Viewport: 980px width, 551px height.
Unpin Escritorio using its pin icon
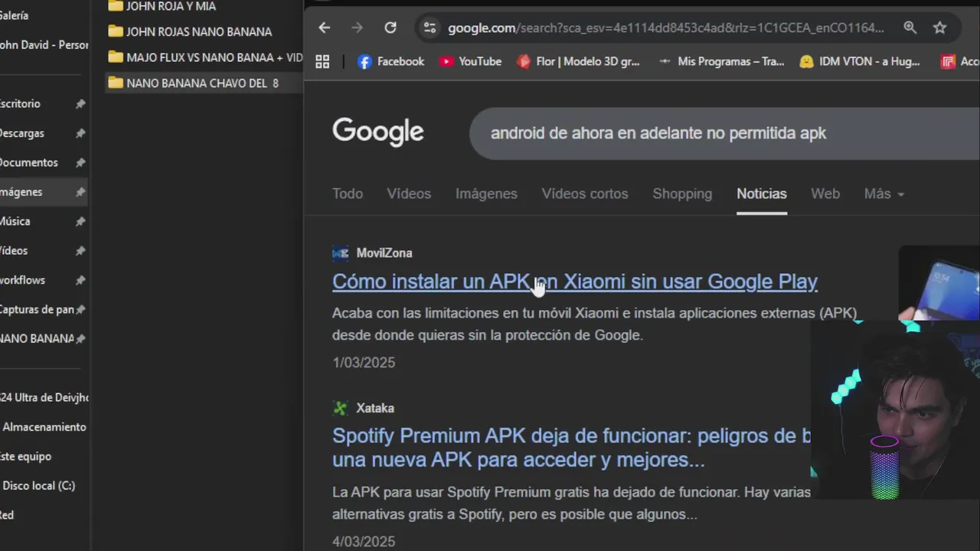[x=80, y=104]
